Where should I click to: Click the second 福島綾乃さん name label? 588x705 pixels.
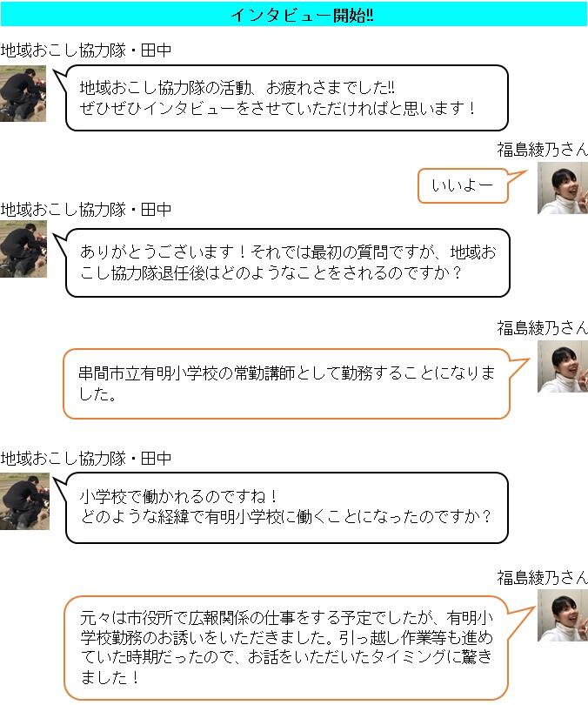[x=542, y=328]
